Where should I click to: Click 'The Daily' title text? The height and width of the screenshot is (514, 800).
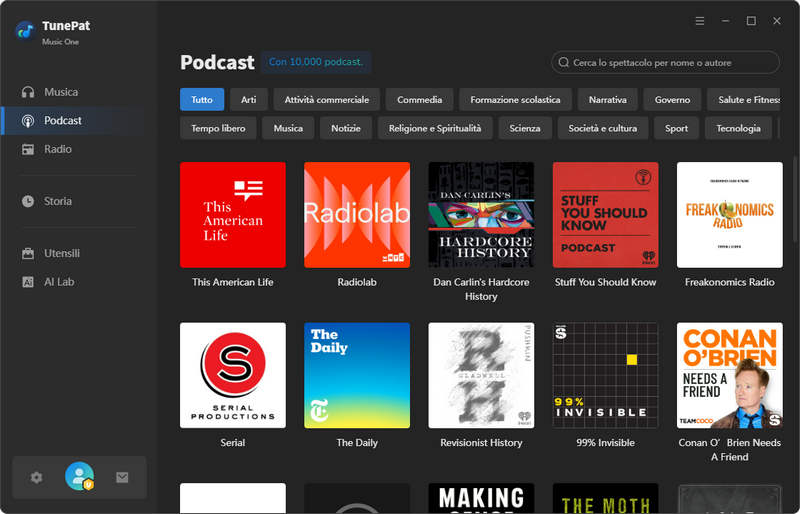click(x=357, y=443)
